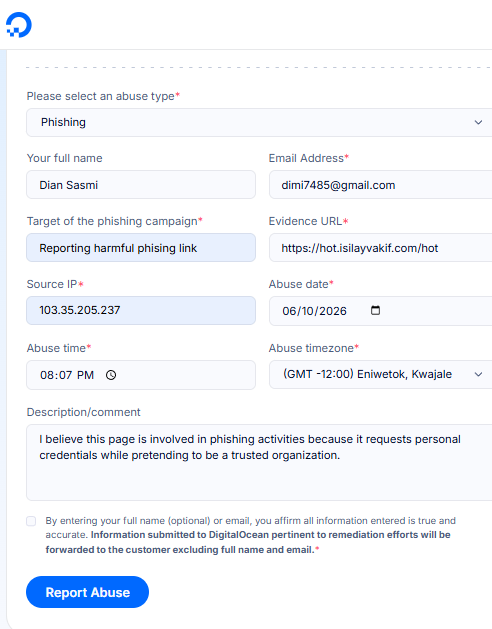Open the abuse time clock picker icon
This screenshot has height=629, width=492.
pos(111,375)
